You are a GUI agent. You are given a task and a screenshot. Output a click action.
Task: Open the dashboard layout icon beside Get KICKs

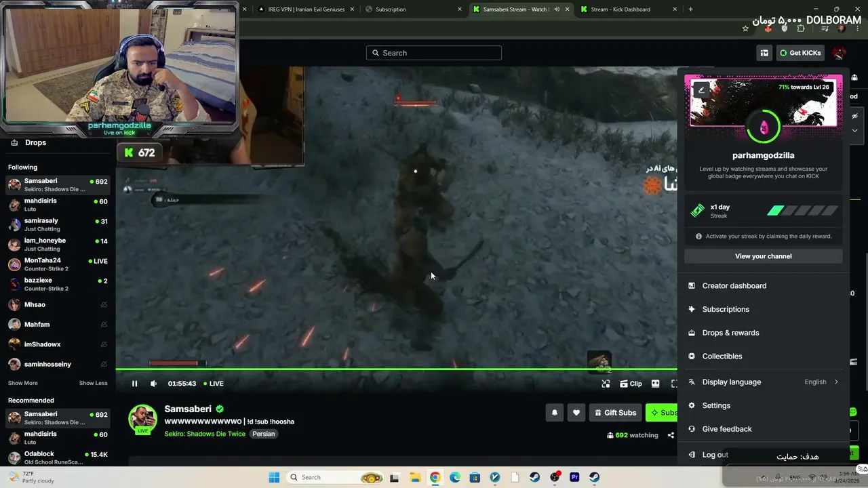point(764,53)
